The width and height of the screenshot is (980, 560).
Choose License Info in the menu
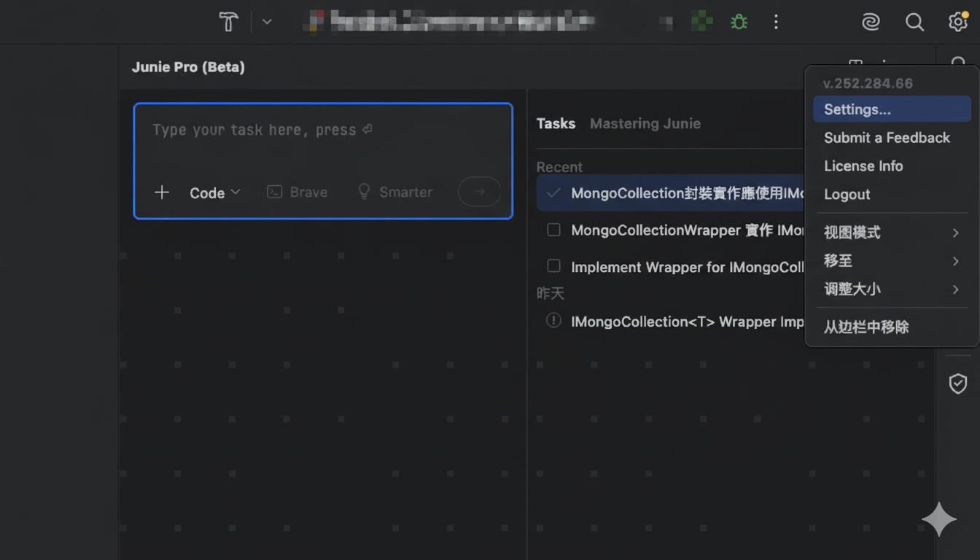892,166
